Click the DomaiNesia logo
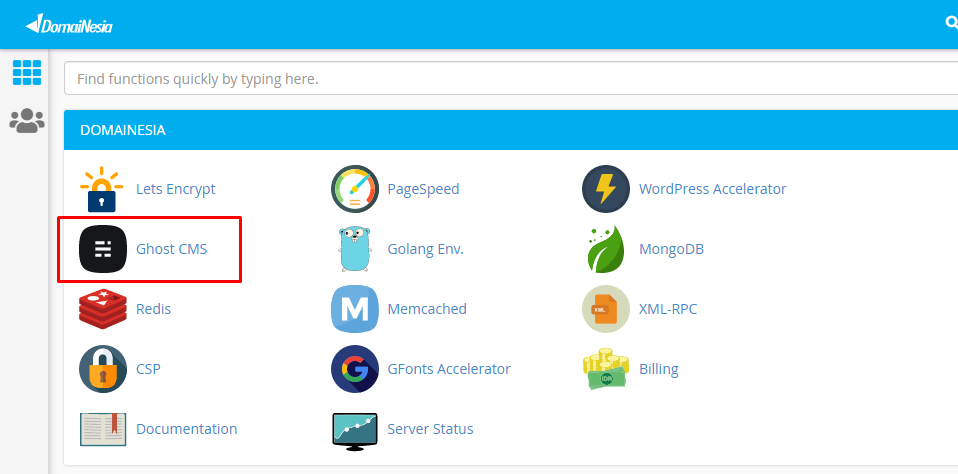Screen dimensions: 958x474 click(69, 25)
